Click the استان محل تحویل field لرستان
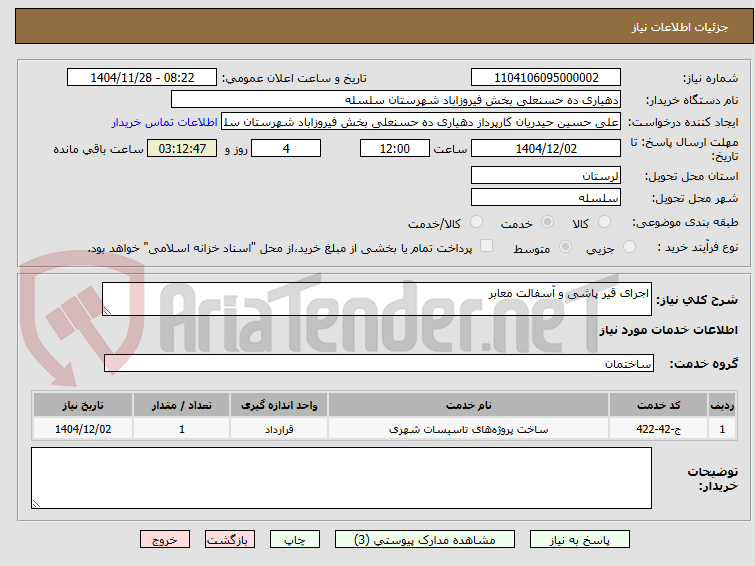This screenshot has height=566, width=755. coord(546,175)
